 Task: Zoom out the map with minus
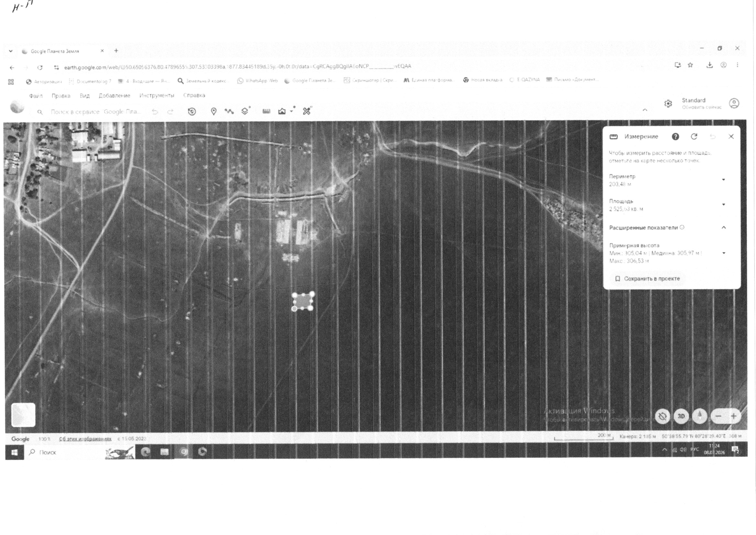(718, 416)
